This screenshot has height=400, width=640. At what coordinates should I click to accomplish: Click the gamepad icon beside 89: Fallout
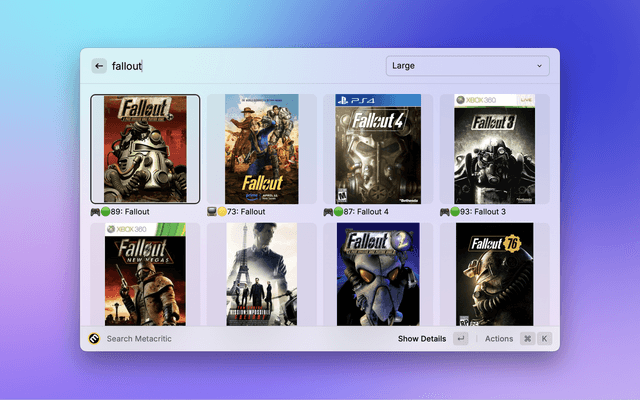95,212
